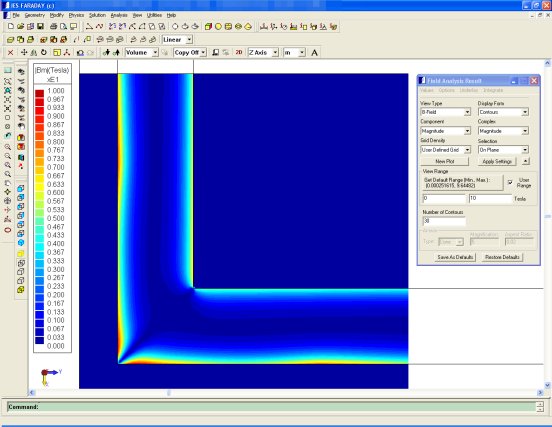The image size is (552, 427).
Task: Click the maximum range field showing 10
Action: (490, 199)
